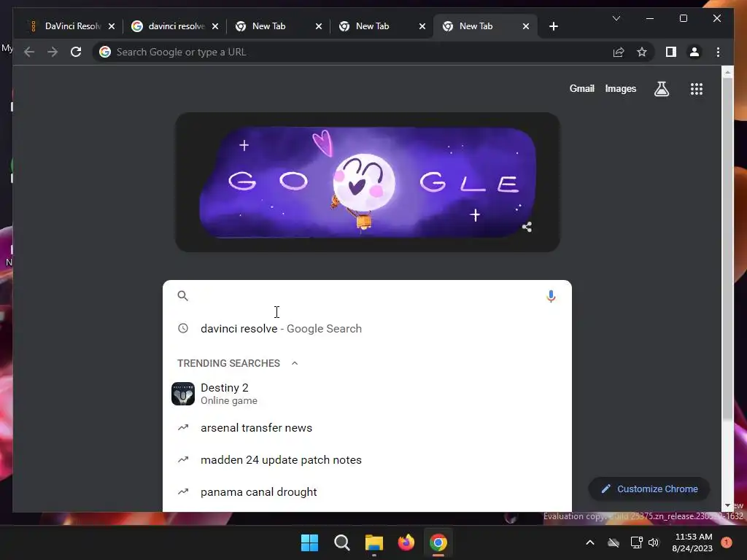This screenshot has width=747, height=560.
Task: Open the Chrome three-dot menu
Action: [718, 52]
